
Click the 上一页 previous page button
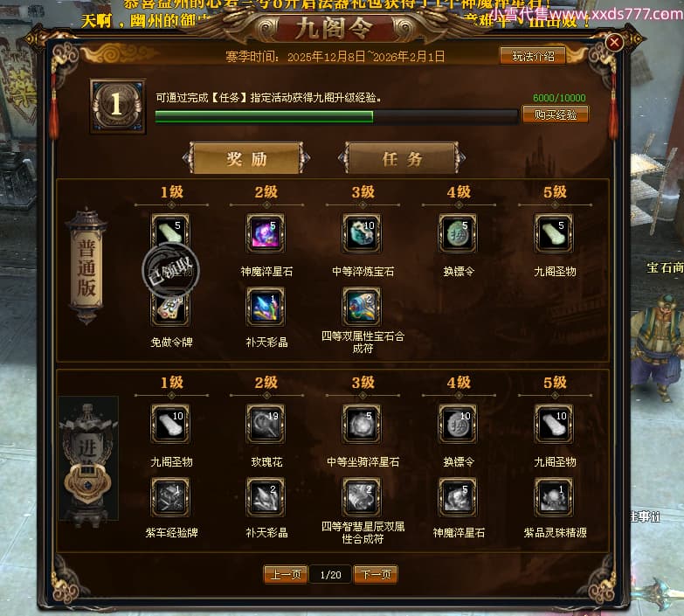(x=286, y=575)
